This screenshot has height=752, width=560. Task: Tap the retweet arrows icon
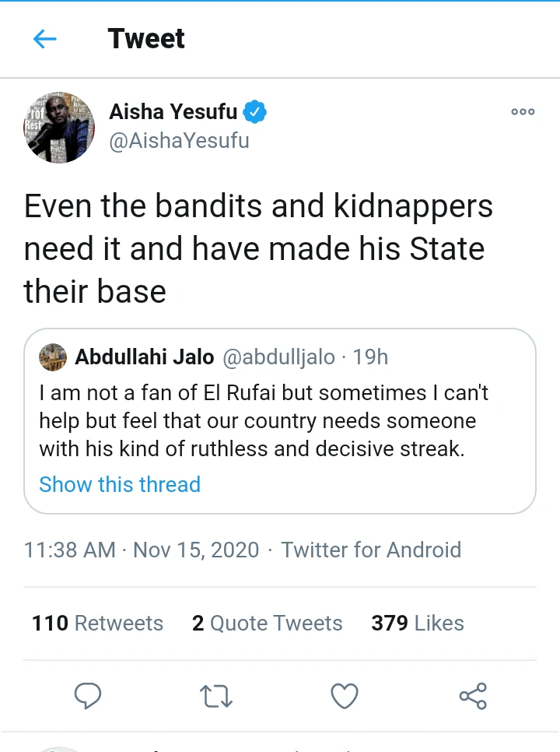tap(216, 695)
